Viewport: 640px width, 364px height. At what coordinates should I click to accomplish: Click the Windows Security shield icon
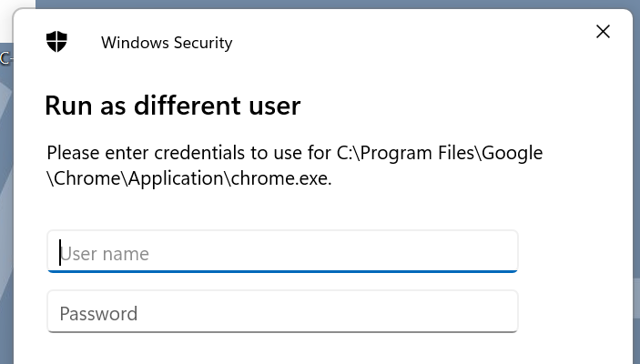coord(56,42)
